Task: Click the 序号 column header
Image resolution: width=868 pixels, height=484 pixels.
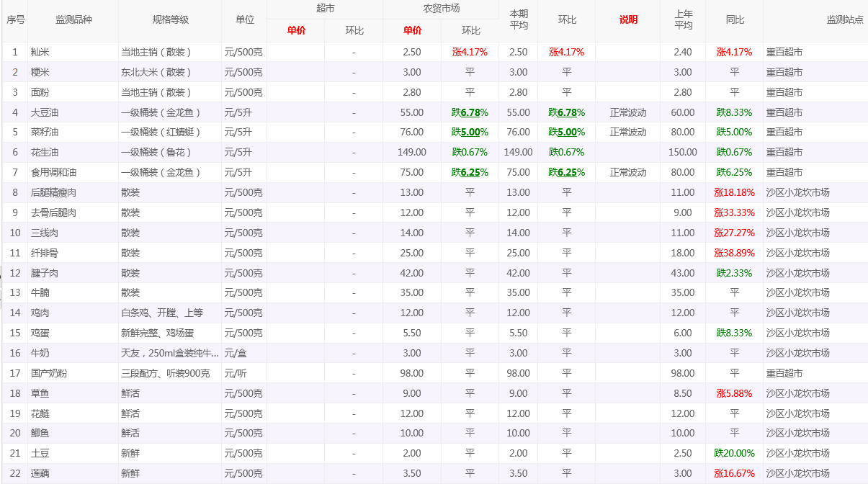Action: tap(16, 20)
